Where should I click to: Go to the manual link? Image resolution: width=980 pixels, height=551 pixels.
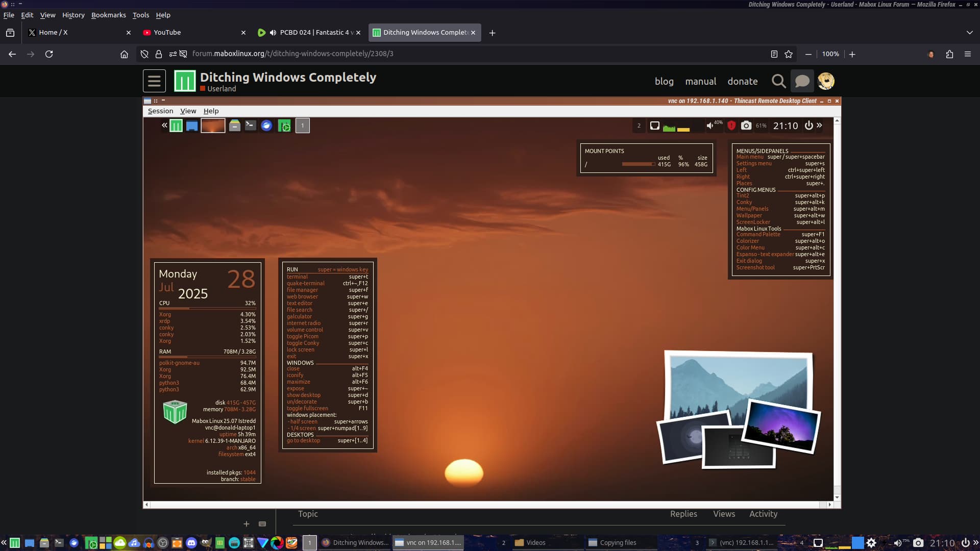click(x=700, y=81)
